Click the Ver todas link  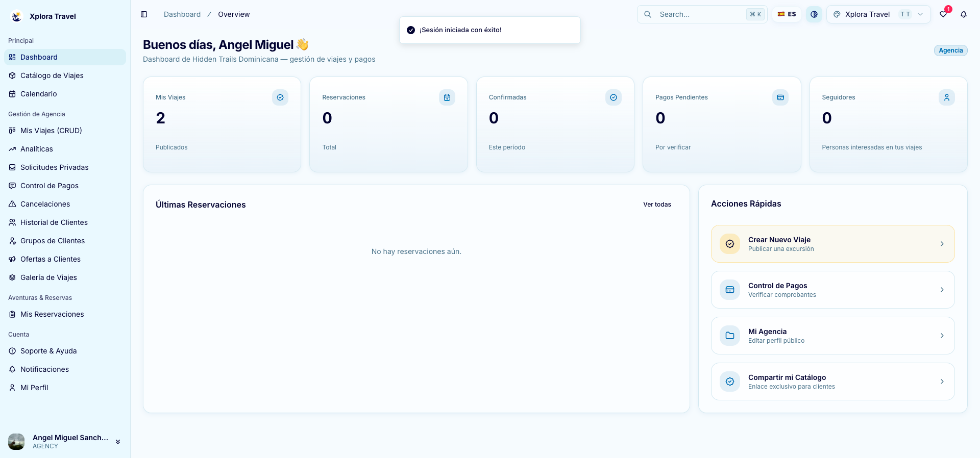(657, 205)
